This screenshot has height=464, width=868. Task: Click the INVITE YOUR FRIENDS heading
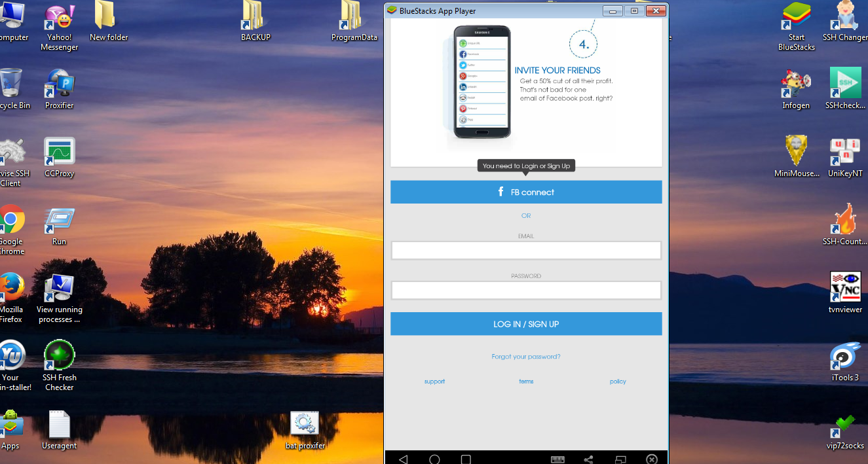(557, 70)
